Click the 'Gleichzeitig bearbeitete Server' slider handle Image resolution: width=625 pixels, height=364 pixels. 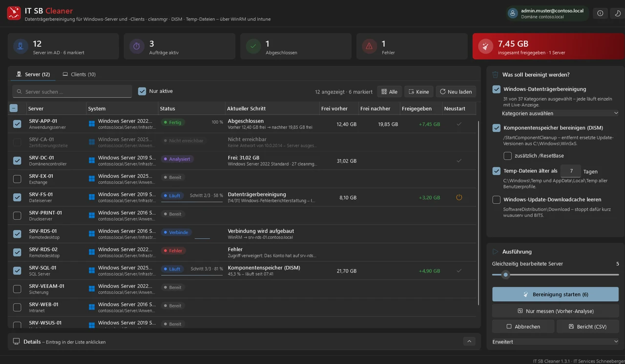point(506,275)
